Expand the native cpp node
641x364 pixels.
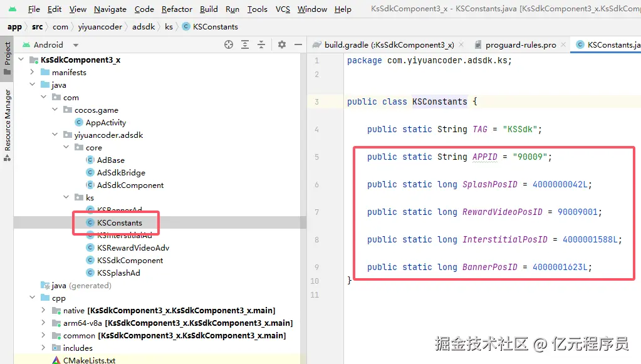pos(44,311)
